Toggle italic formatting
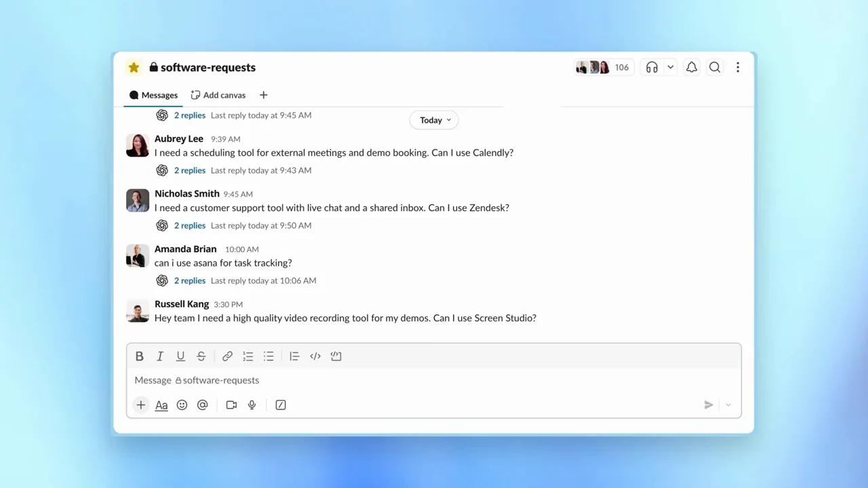 pyautogui.click(x=160, y=356)
